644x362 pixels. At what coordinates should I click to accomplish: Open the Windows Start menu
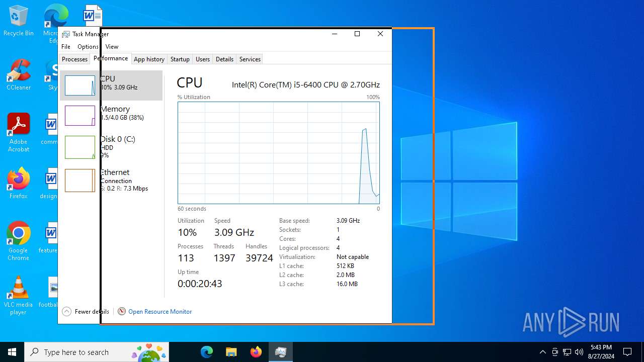point(12,352)
